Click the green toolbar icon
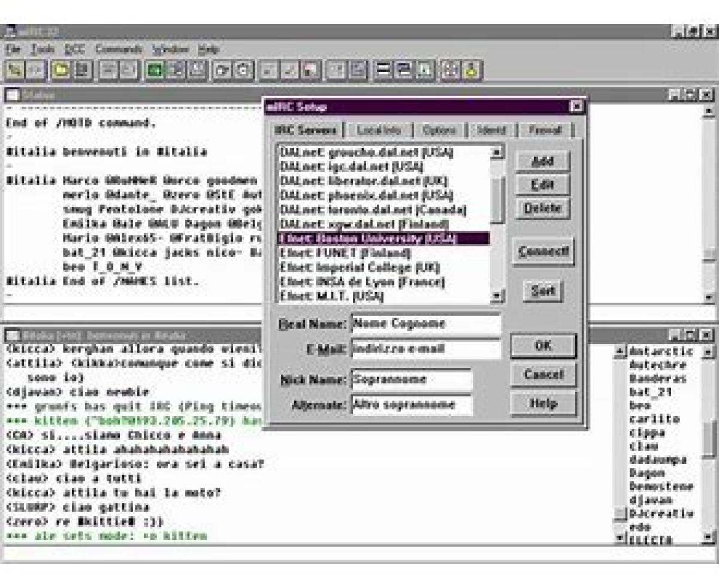Viewport: 719px width, 588px height. pos(155,70)
